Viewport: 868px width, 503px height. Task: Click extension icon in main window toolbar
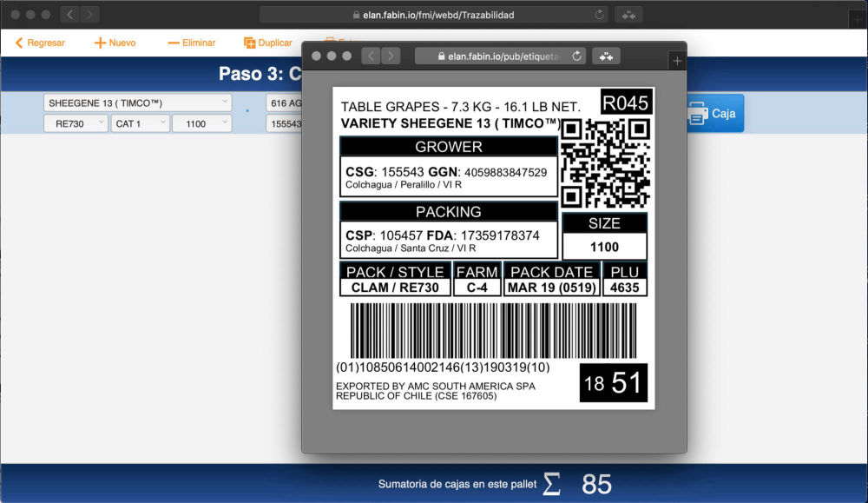(x=628, y=15)
